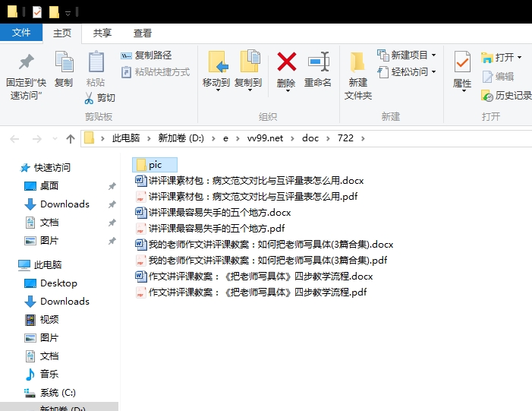Click Edit (编辑) in the ribbon
Screen dimensions: 532x411
click(x=498, y=77)
